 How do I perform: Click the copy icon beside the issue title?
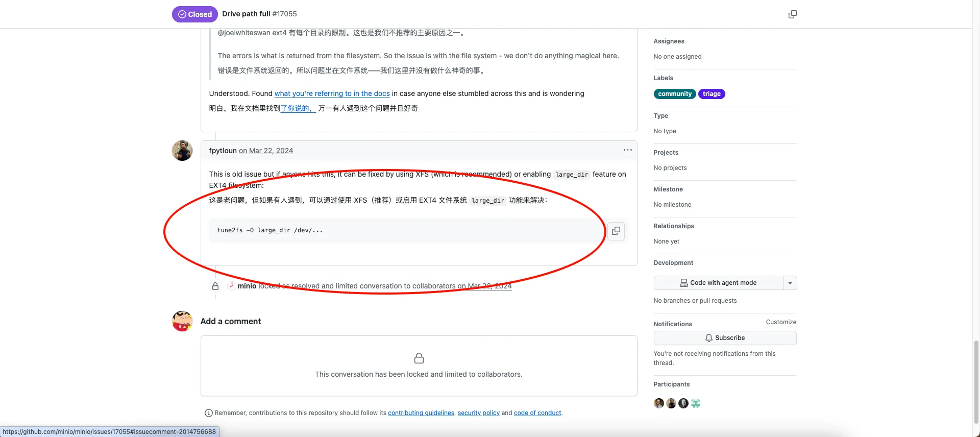click(x=792, y=14)
